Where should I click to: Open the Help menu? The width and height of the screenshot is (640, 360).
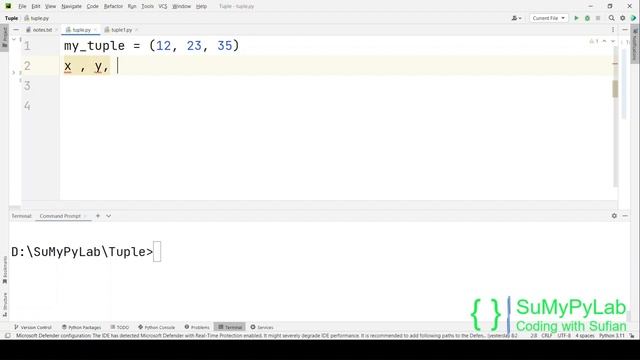coord(201,6)
